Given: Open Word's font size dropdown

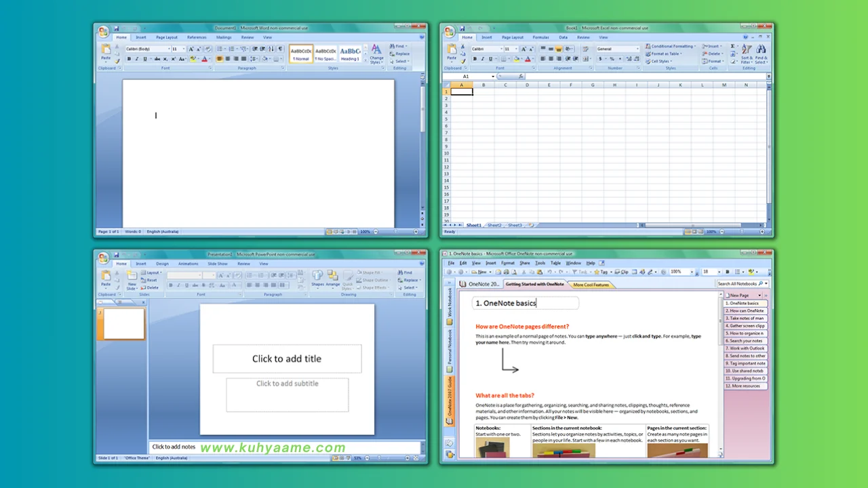Looking at the screenshot, I should click(184, 49).
